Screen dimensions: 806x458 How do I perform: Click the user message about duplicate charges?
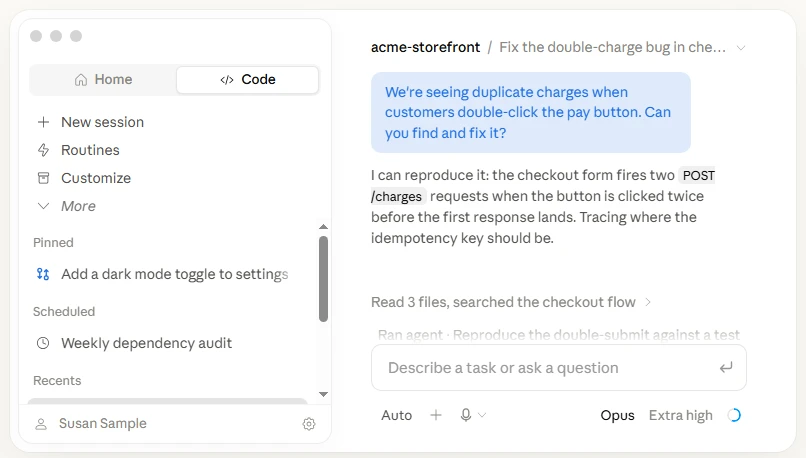pos(530,113)
